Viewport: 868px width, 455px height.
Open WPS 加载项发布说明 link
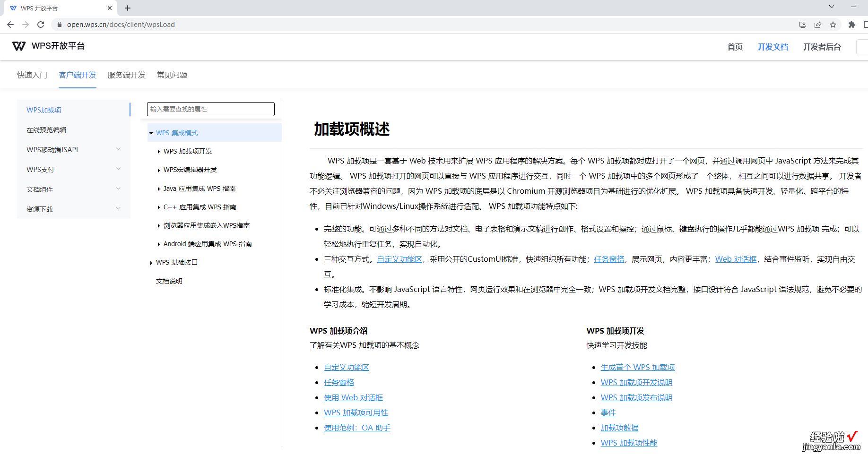click(636, 397)
